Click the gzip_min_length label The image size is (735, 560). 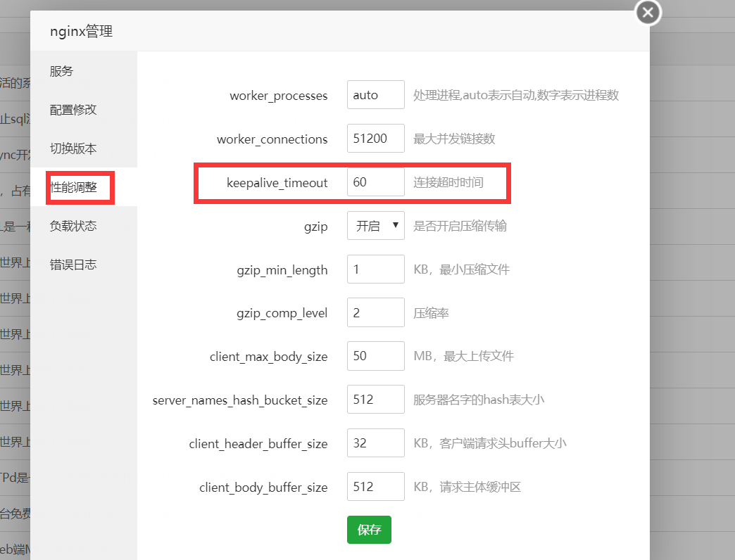pos(282,270)
